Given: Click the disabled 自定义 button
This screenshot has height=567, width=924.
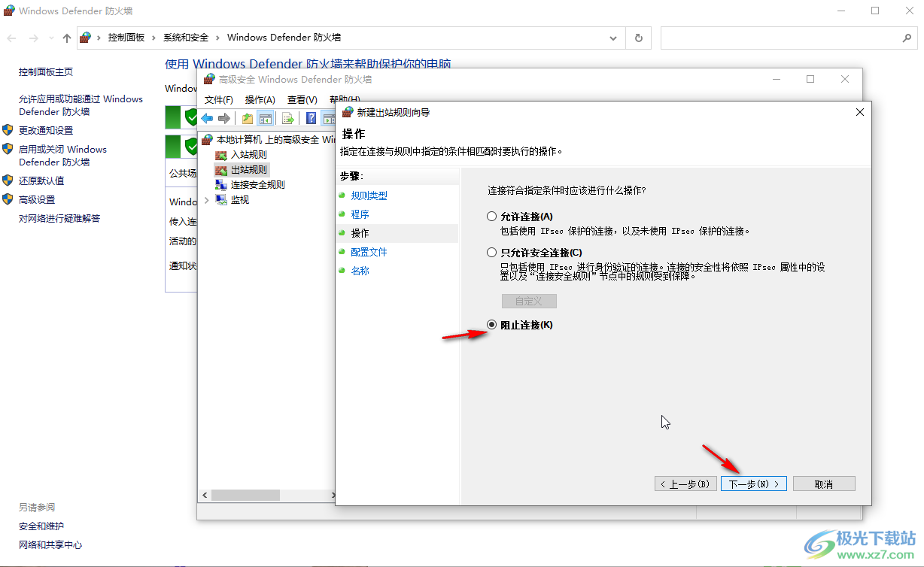Looking at the screenshot, I should coord(529,301).
